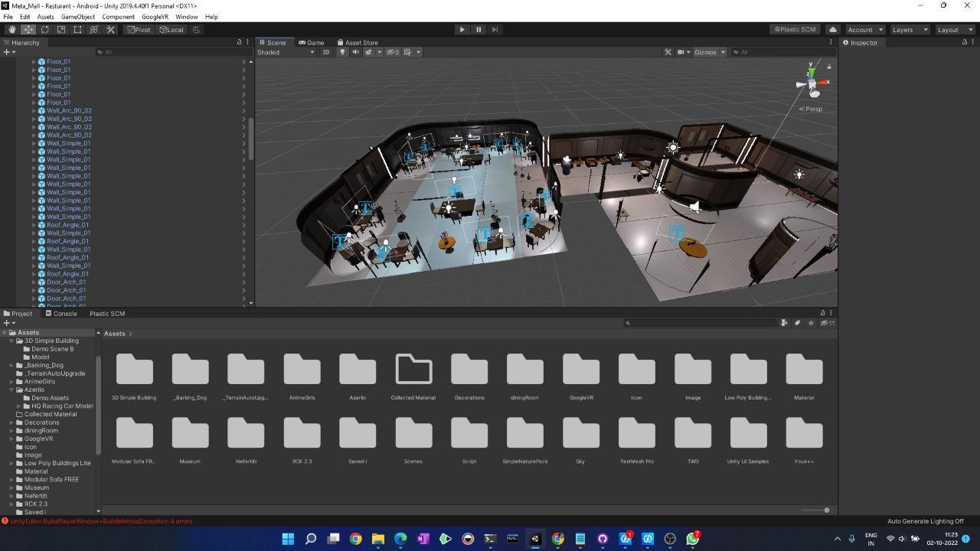Toggle Local/Global handle rotation

pyautogui.click(x=171, y=29)
